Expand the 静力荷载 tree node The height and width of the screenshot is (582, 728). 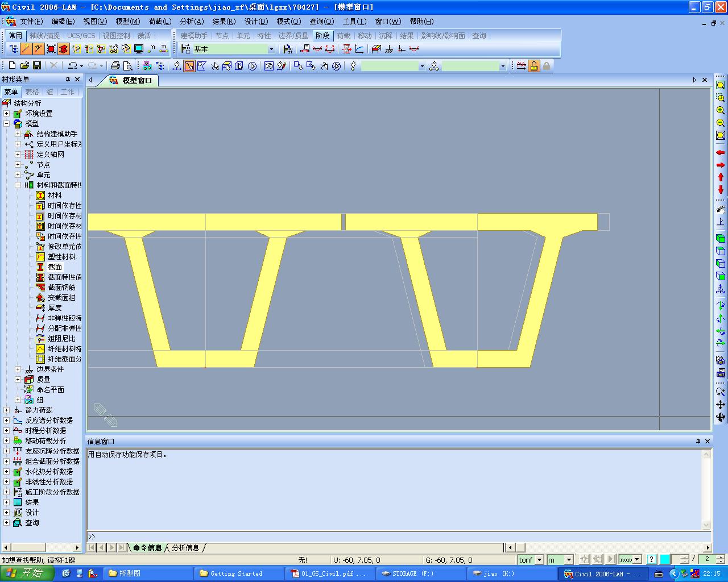pos(6,410)
